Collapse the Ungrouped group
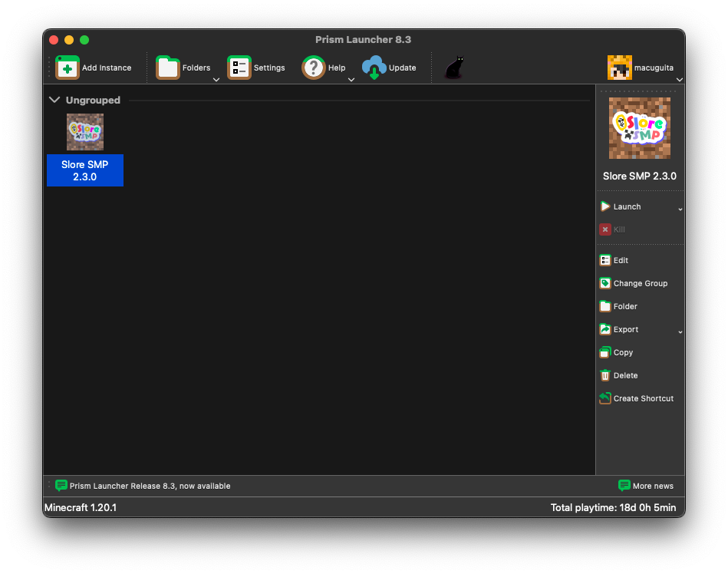728x574 pixels. pos(54,100)
